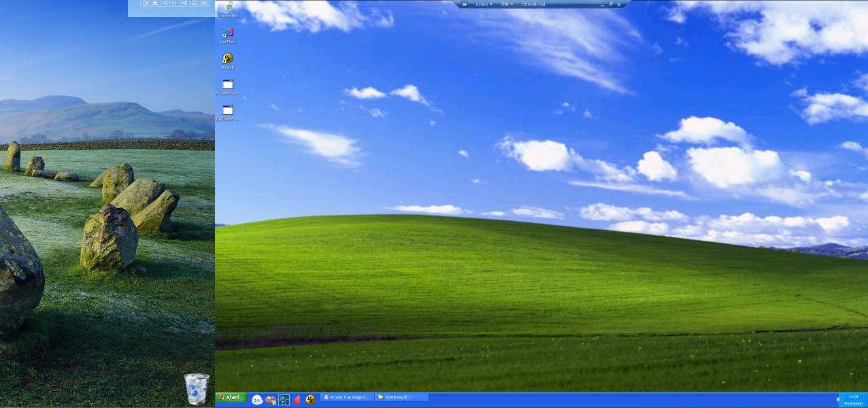Click the second quick launch icon from the left

[271, 400]
